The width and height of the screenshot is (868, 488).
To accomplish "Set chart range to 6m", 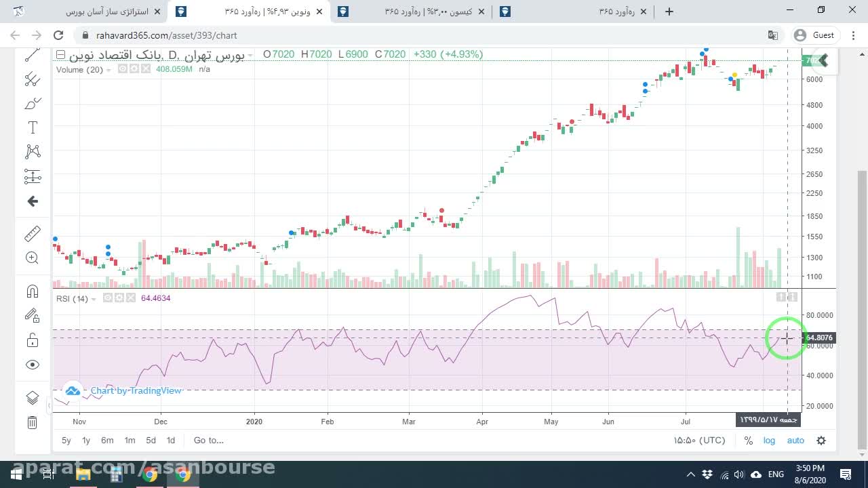I will [107, 441].
